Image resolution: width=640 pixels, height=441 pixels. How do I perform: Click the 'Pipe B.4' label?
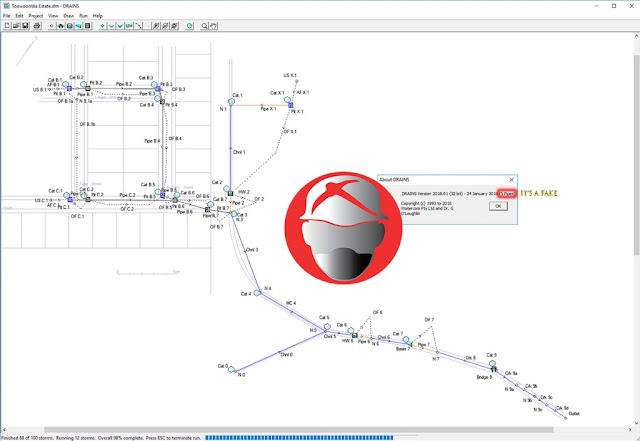coord(152,141)
